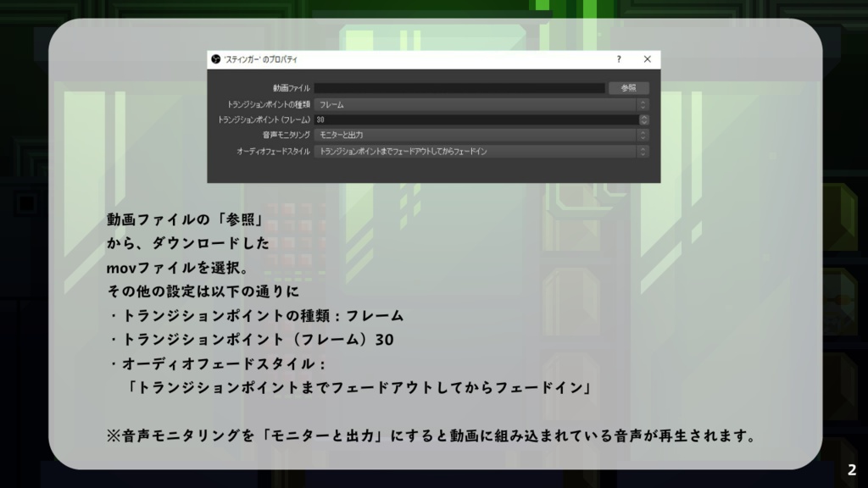This screenshot has width=868, height=488.
Task: Click the 参照 browse button
Action: 629,87
